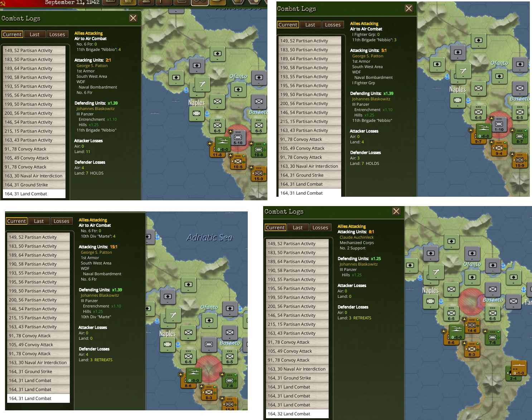
Task: Close the bottom-right Combat Logs window
Action: tap(396, 211)
